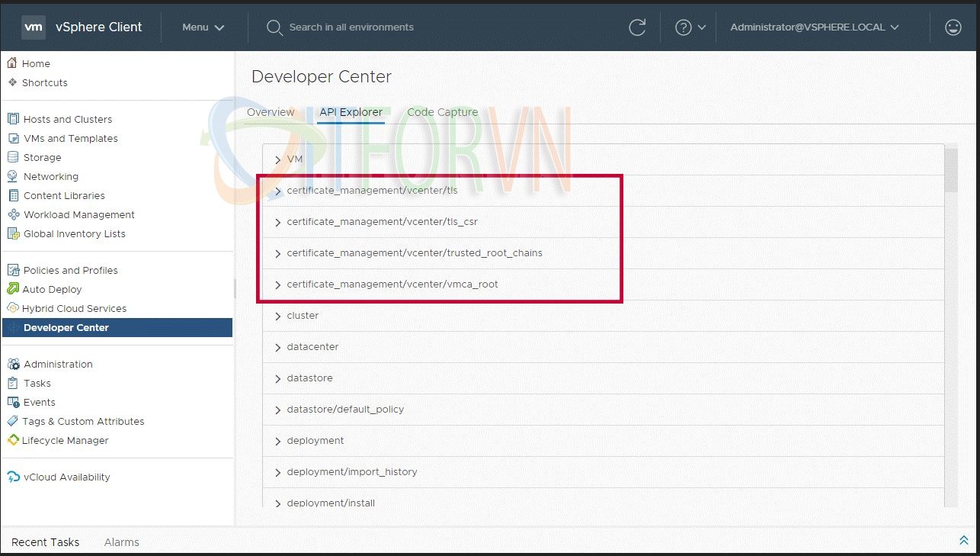Open the Menu dropdown
This screenshot has height=556, width=980.
pyautogui.click(x=203, y=27)
